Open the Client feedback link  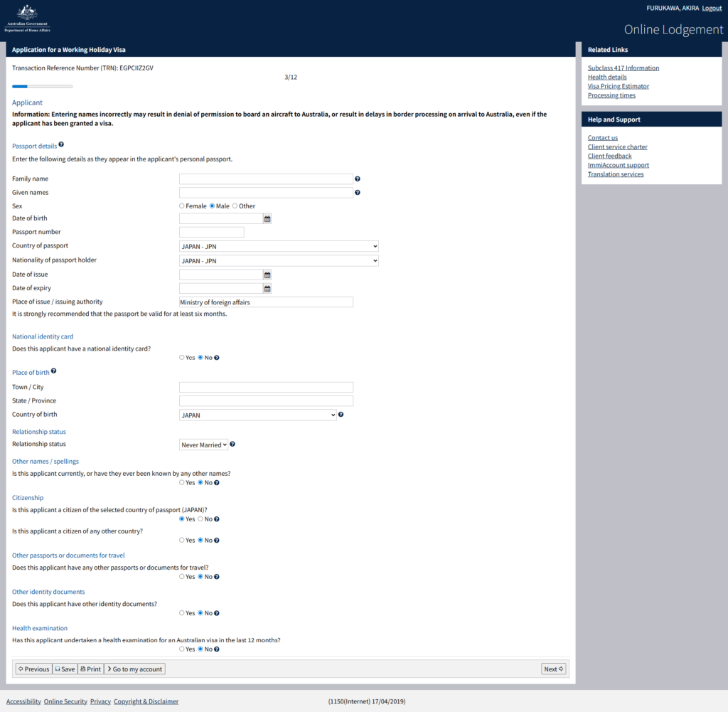(609, 156)
